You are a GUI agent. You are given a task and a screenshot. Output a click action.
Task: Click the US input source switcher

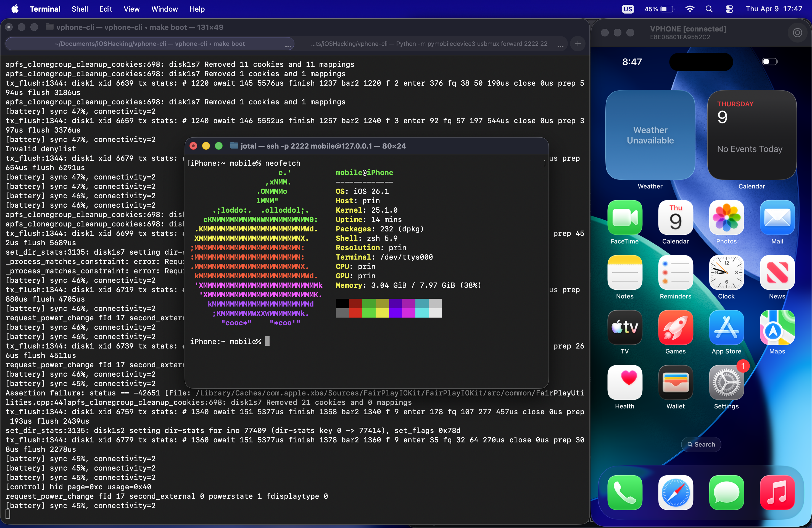coord(628,9)
